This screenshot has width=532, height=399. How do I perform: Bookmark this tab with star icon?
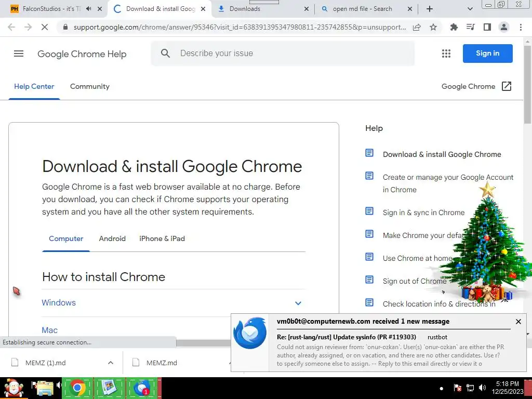click(x=433, y=27)
